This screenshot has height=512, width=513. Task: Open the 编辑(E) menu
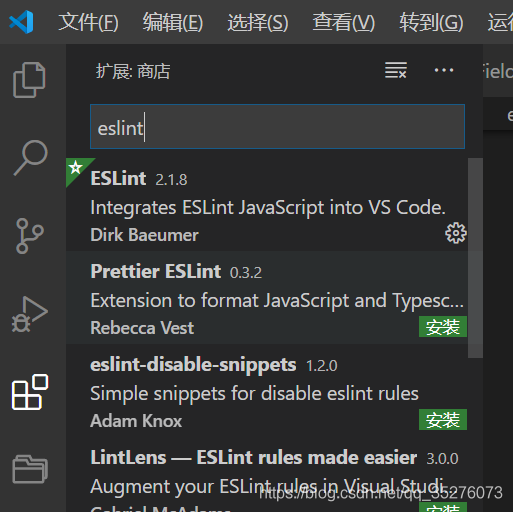173,23
